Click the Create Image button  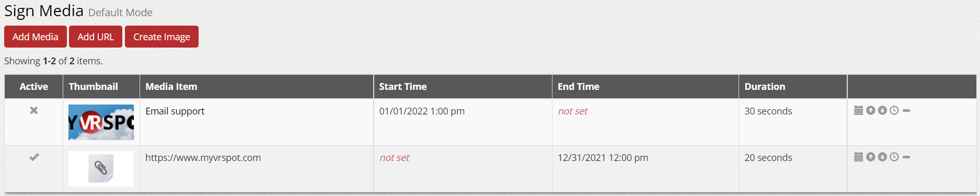162,37
